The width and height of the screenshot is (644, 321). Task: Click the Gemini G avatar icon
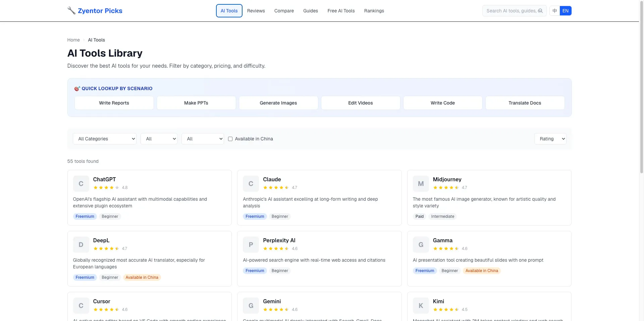pyautogui.click(x=251, y=306)
